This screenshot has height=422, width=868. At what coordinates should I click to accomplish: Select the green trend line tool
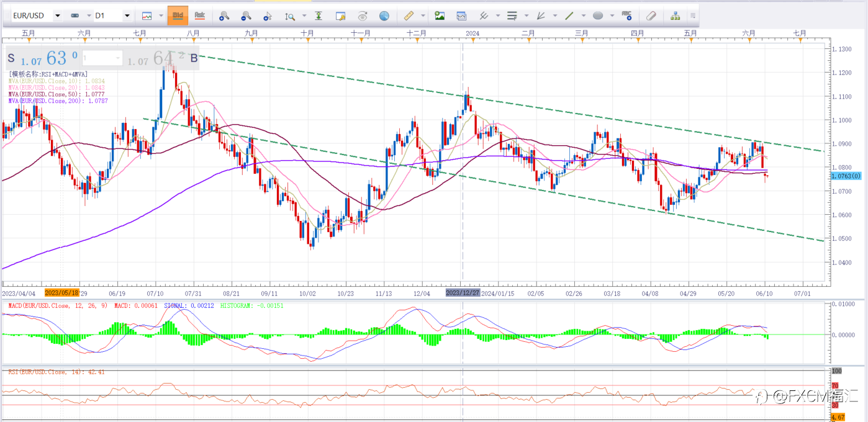pos(569,16)
